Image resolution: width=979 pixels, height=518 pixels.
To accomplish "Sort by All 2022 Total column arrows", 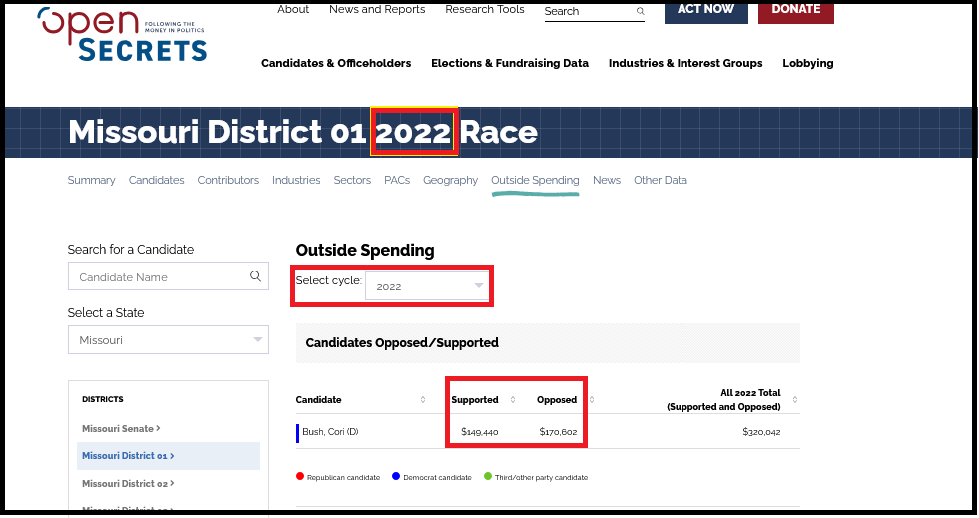I will [x=795, y=399].
